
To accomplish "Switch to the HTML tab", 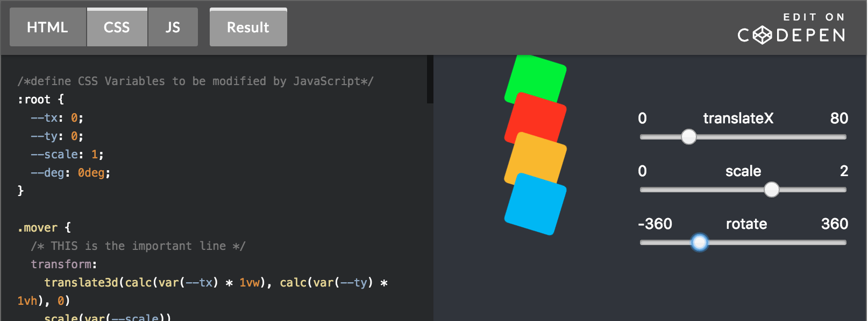I will (48, 27).
